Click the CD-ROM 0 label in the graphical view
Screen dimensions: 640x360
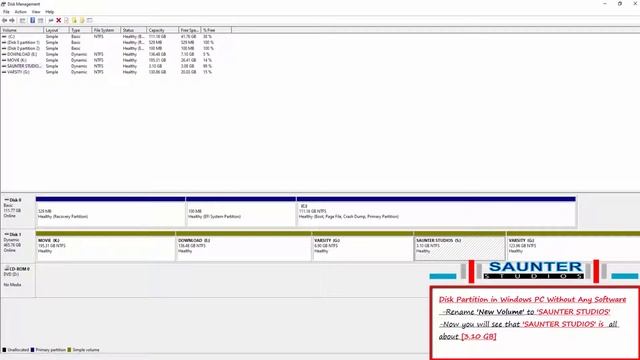coord(19,269)
